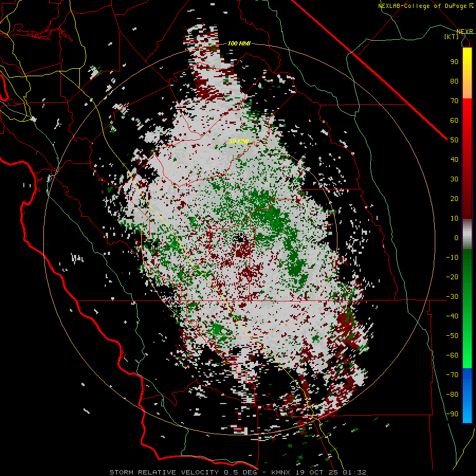The height and width of the screenshot is (476, 476).
Task: Click the 60 value on the velocity scale
Action: pos(454,121)
